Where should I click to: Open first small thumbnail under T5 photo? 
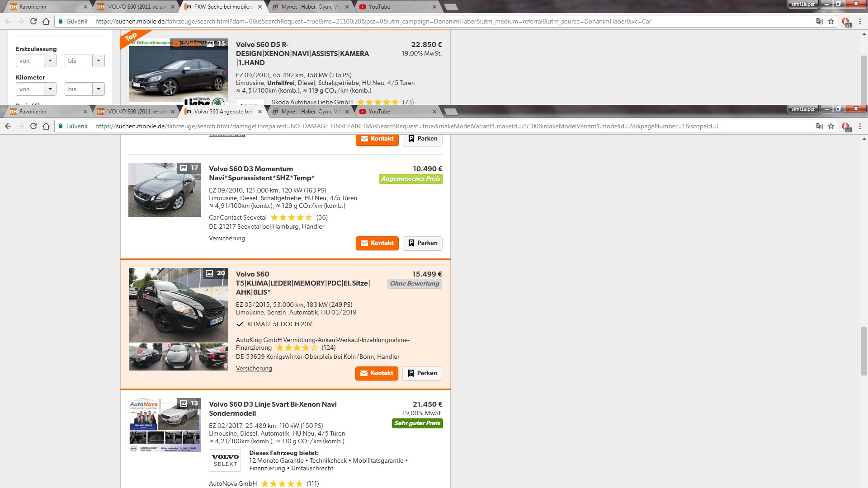pyautogui.click(x=145, y=357)
